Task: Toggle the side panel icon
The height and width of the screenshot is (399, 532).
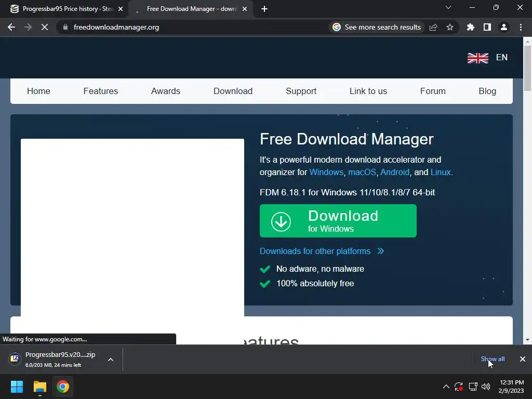Action: tap(487, 27)
